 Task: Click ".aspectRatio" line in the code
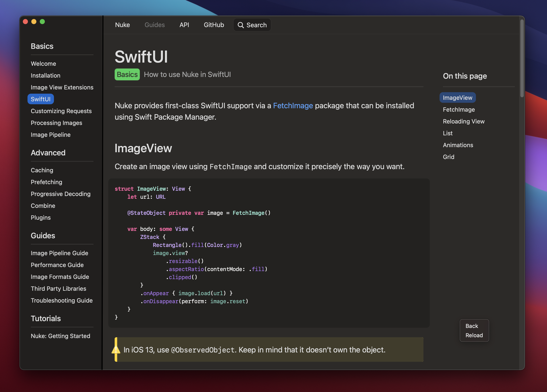point(217,269)
